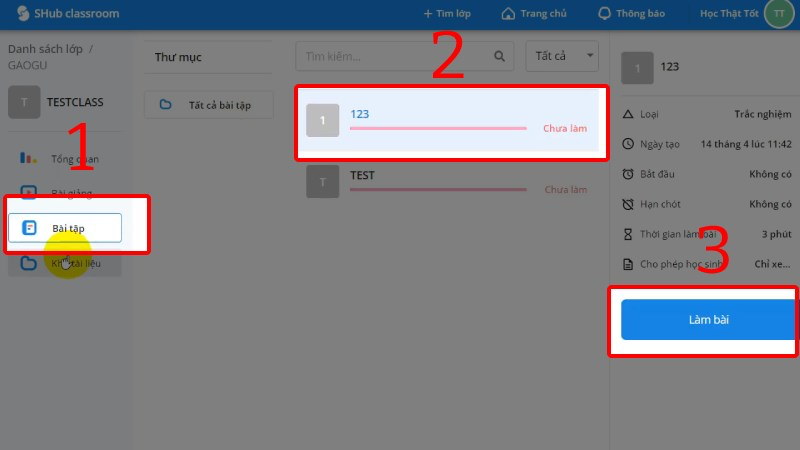Click the Thư mục header

click(178, 57)
